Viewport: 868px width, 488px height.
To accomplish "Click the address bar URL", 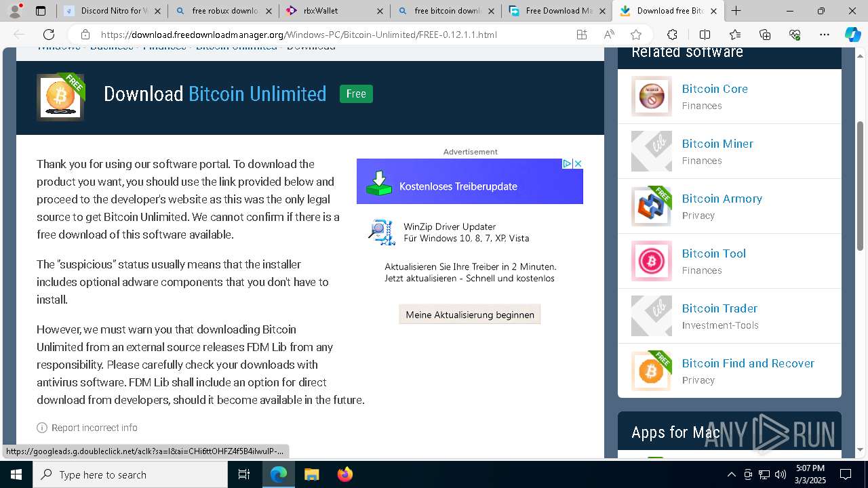I will (298, 35).
